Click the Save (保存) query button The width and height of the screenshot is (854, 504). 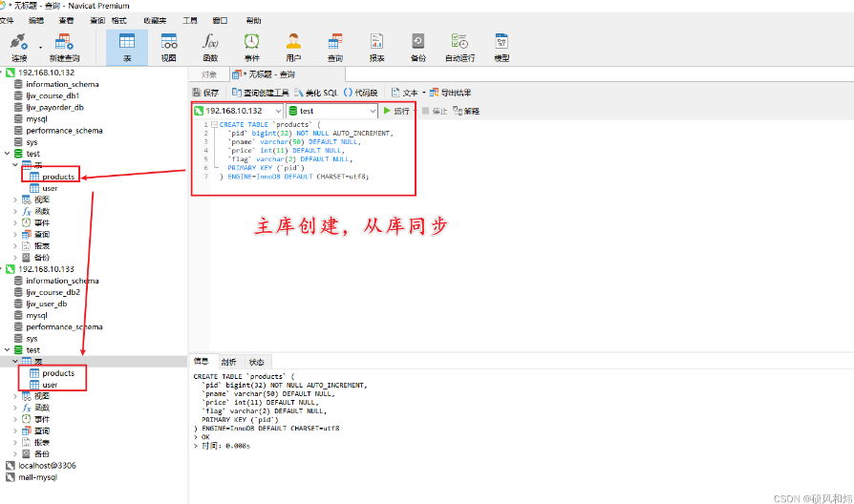click(x=206, y=93)
